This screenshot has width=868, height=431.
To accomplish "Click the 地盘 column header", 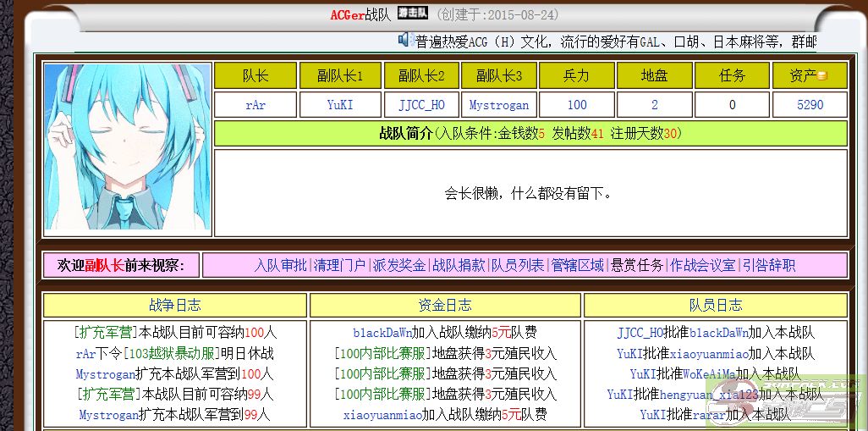I will [654, 76].
